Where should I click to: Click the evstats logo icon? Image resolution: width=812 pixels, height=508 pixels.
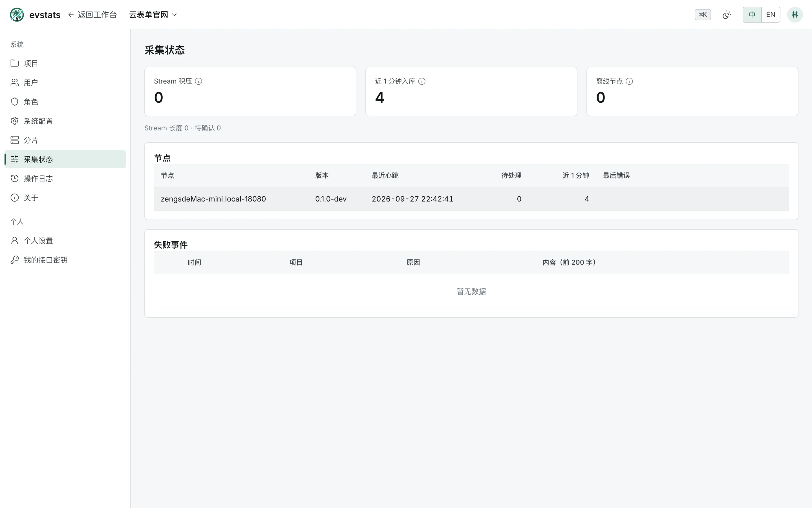pyautogui.click(x=17, y=15)
